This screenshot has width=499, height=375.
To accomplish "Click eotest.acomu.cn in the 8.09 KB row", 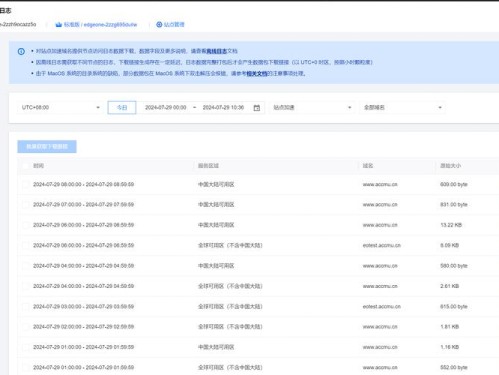I will pyautogui.click(x=382, y=245).
